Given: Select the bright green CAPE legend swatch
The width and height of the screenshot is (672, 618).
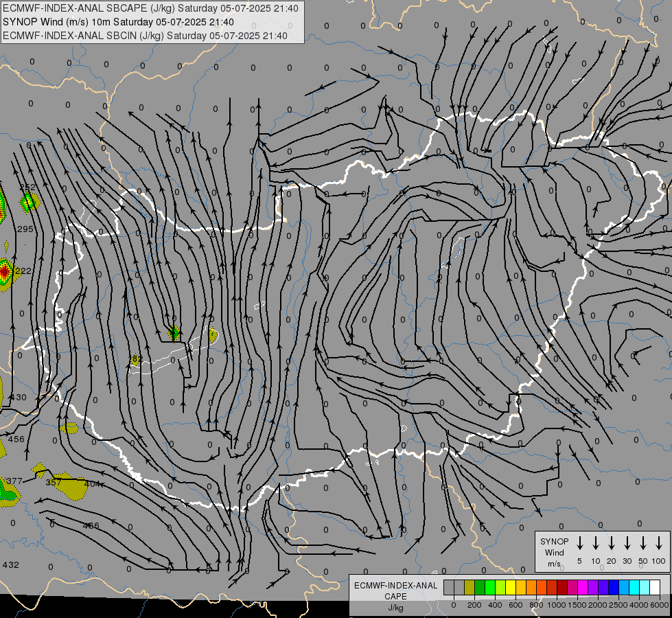Looking at the screenshot, I should point(490,587).
